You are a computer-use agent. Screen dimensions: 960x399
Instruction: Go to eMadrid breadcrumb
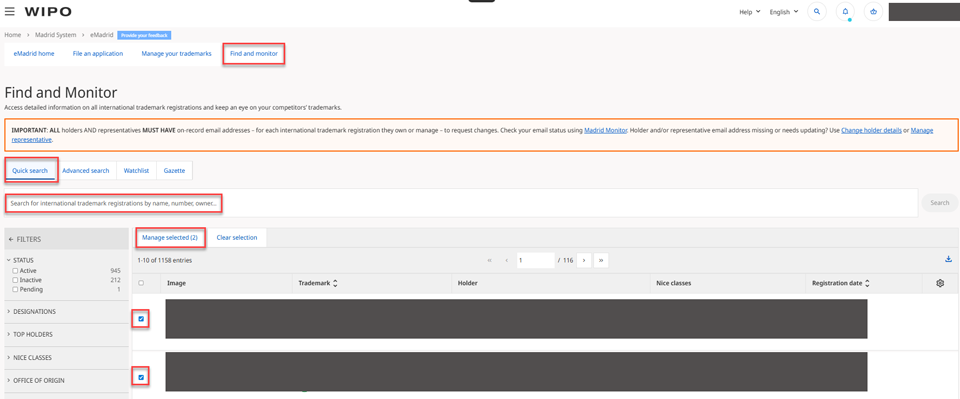tap(101, 35)
